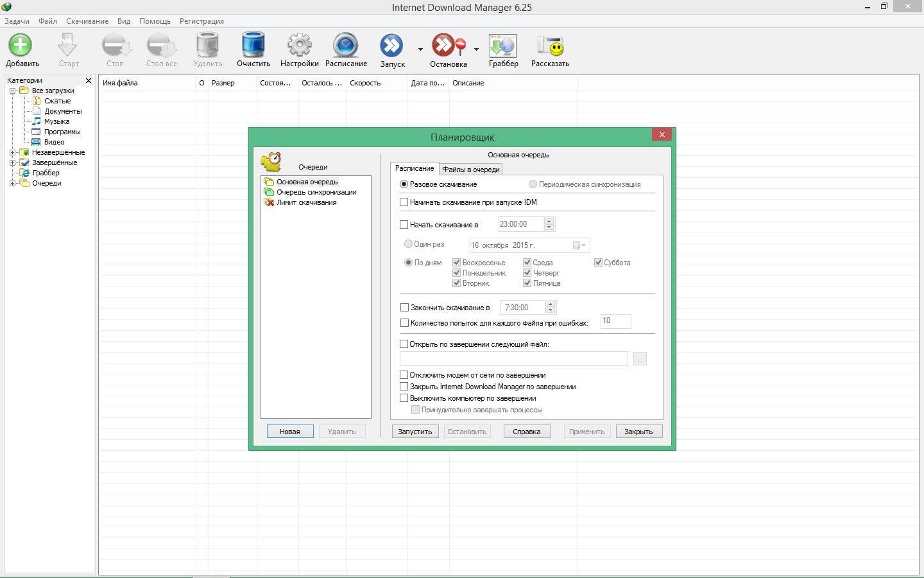
Task: Select Лимит скачивания in queues list
Action: [306, 202]
